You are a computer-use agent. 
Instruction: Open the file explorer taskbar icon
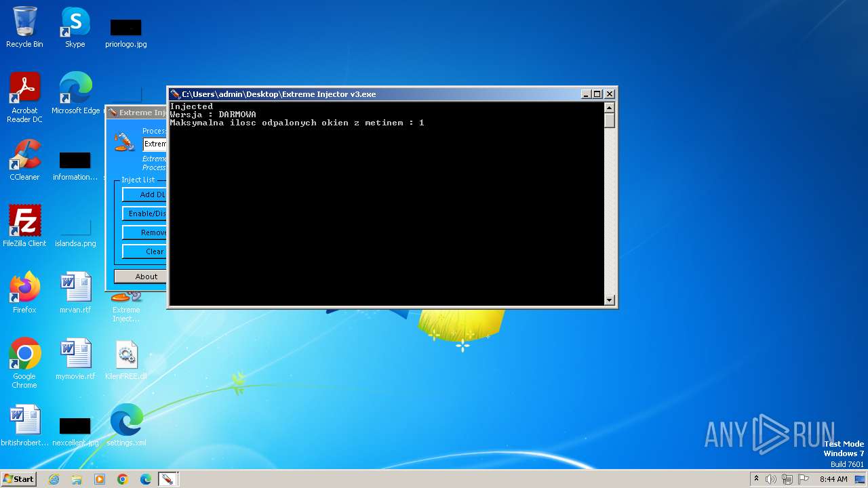[x=77, y=479]
